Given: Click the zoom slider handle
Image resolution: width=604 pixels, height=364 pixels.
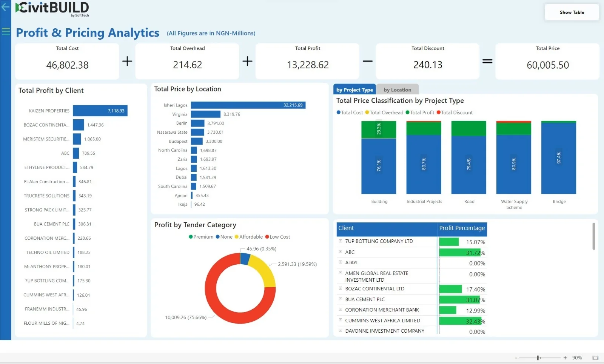Looking at the screenshot, I should 538,358.
